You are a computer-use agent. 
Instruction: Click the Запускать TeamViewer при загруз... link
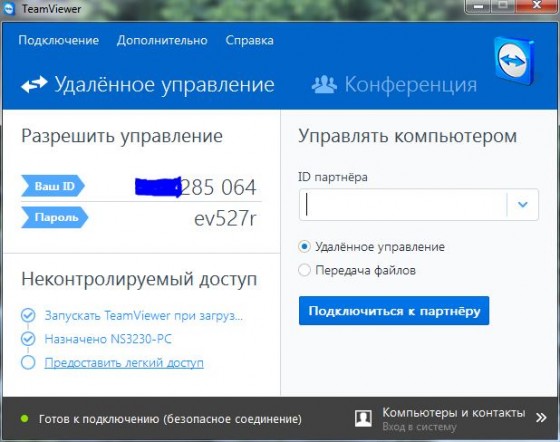[x=144, y=316]
